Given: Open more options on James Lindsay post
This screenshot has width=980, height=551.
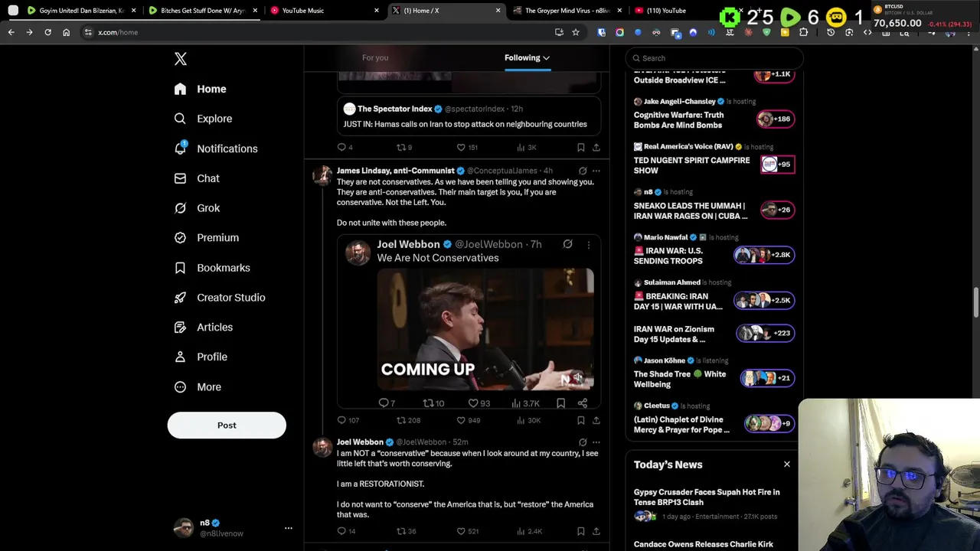Looking at the screenshot, I should click(596, 171).
